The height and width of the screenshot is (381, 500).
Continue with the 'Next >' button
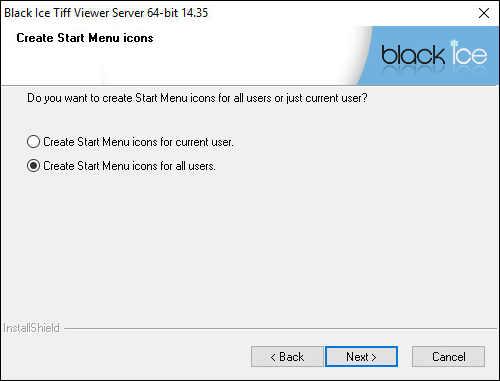(361, 357)
